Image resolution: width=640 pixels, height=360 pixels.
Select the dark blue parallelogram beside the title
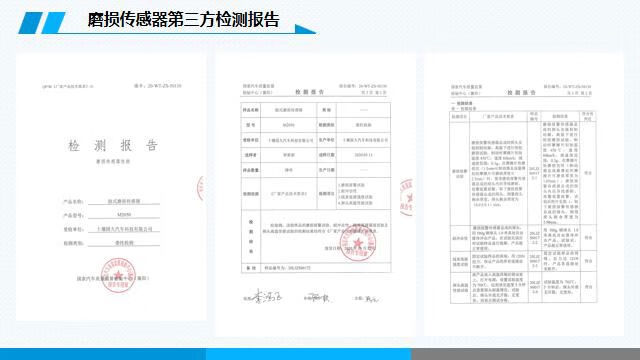[31, 23]
